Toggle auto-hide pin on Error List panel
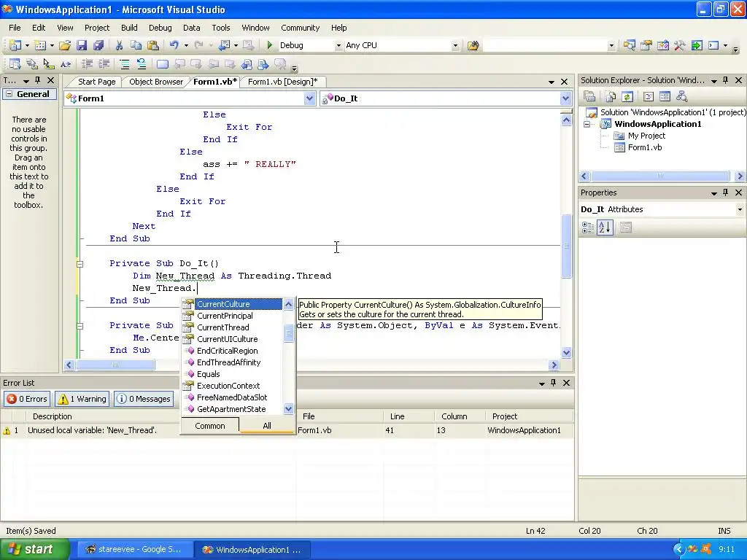 tap(554, 383)
